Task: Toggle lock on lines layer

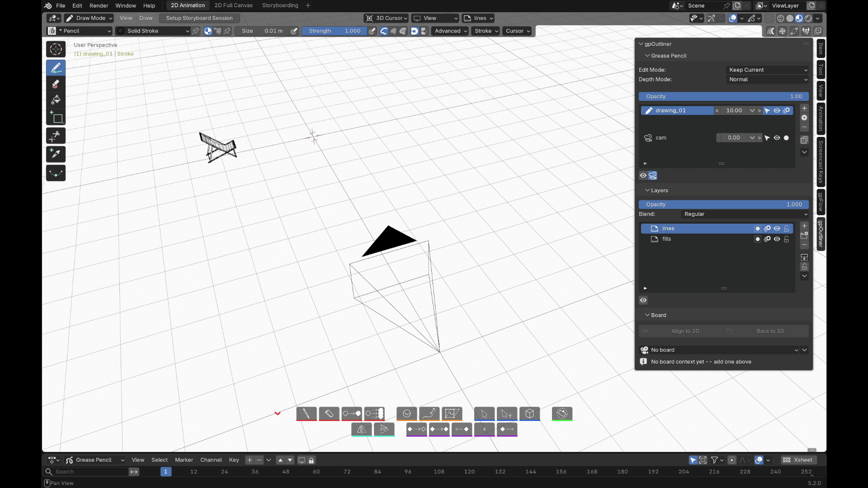Action: 787,228
